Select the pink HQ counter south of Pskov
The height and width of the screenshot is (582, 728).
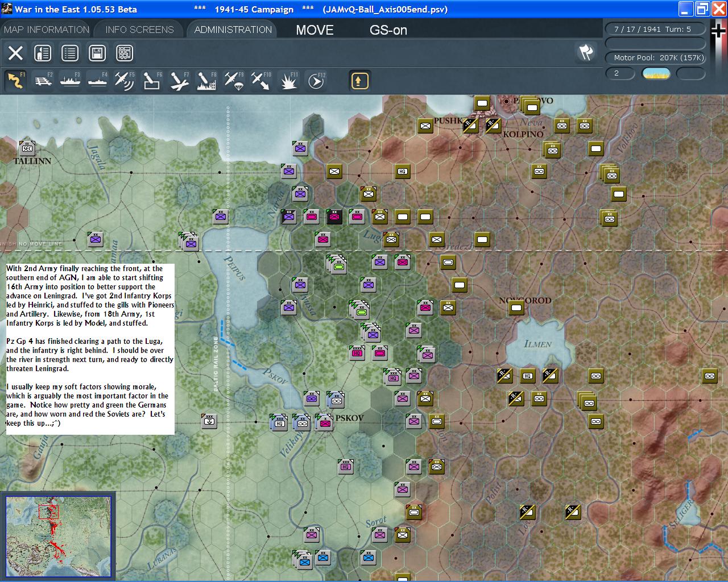pos(346,467)
